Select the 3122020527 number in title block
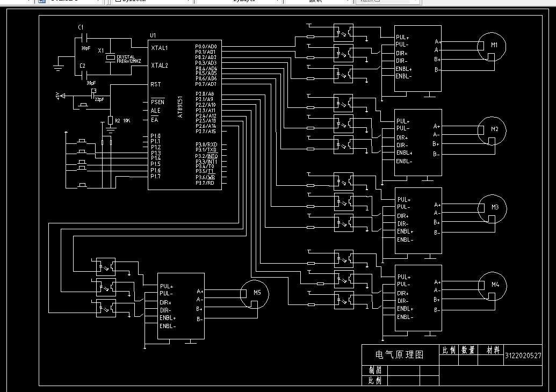The image size is (556, 392). pos(523,355)
